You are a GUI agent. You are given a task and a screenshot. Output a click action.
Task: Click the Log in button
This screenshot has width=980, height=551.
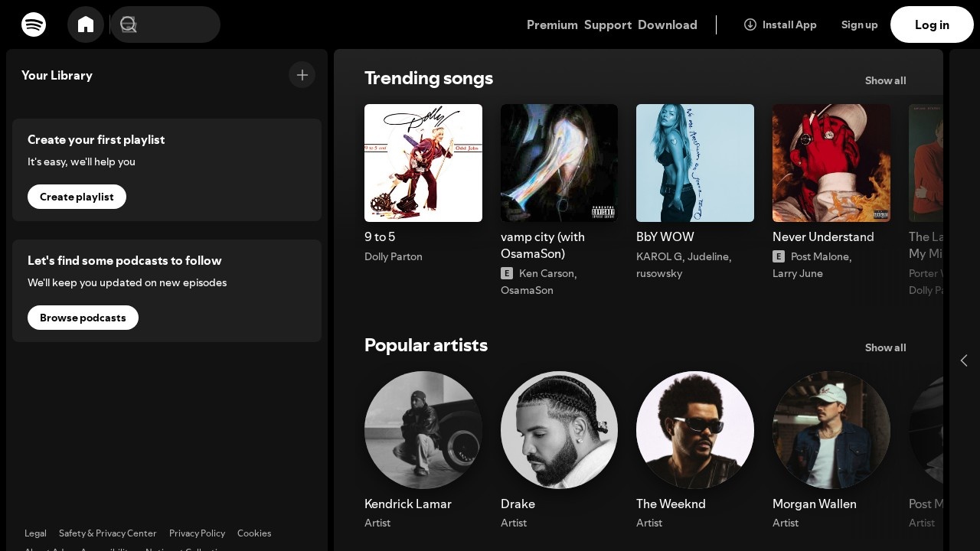click(x=932, y=24)
